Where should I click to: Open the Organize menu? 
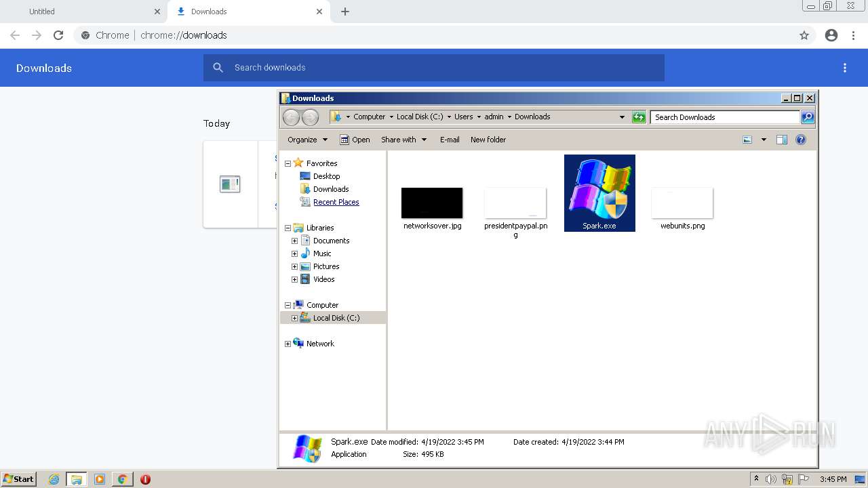pyautogui.click(x=307, y=140)
